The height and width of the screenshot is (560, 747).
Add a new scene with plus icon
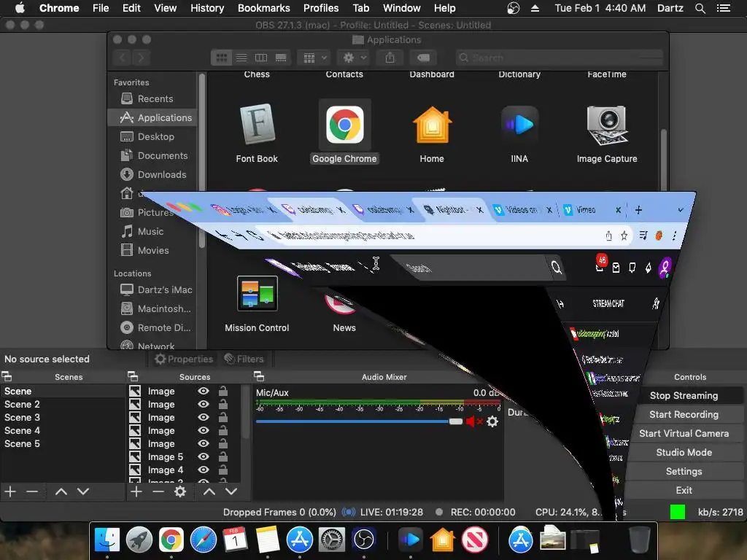click(10, 491)
